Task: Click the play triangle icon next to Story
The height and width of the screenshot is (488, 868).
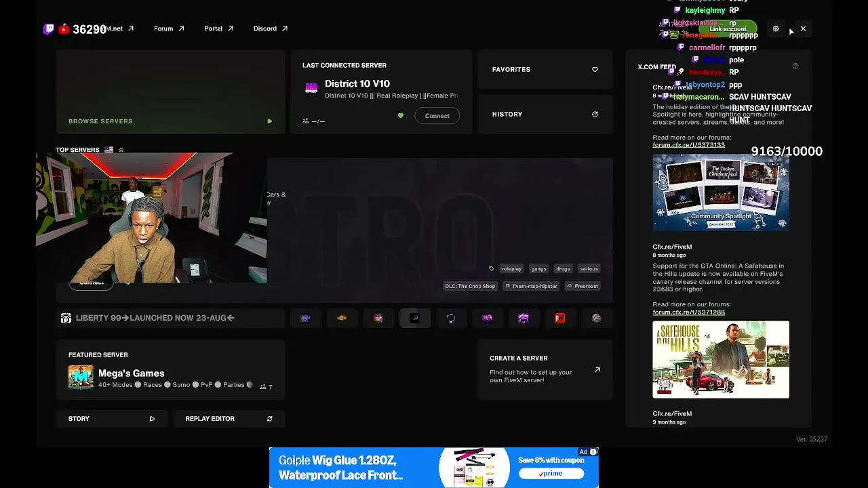Action: (152, 419)
